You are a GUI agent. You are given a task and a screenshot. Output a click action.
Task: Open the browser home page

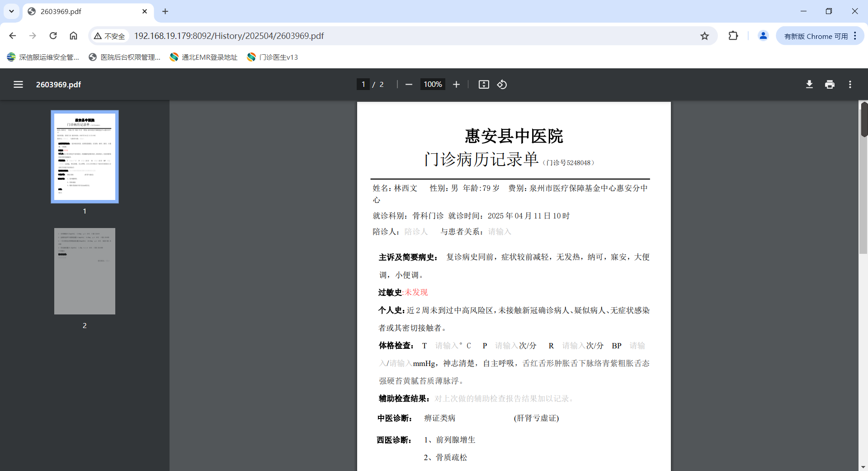73,36
